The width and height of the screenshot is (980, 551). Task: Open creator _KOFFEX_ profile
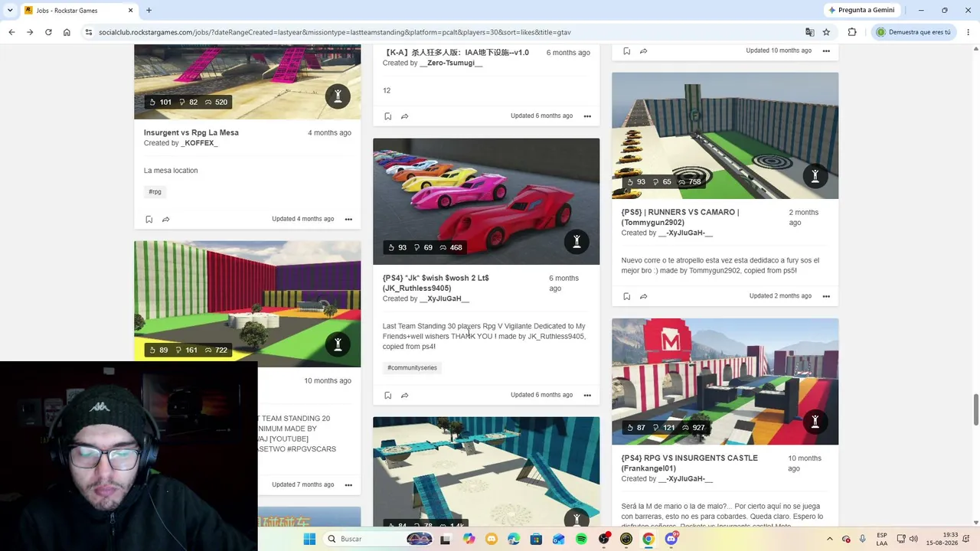pos(199,143)
